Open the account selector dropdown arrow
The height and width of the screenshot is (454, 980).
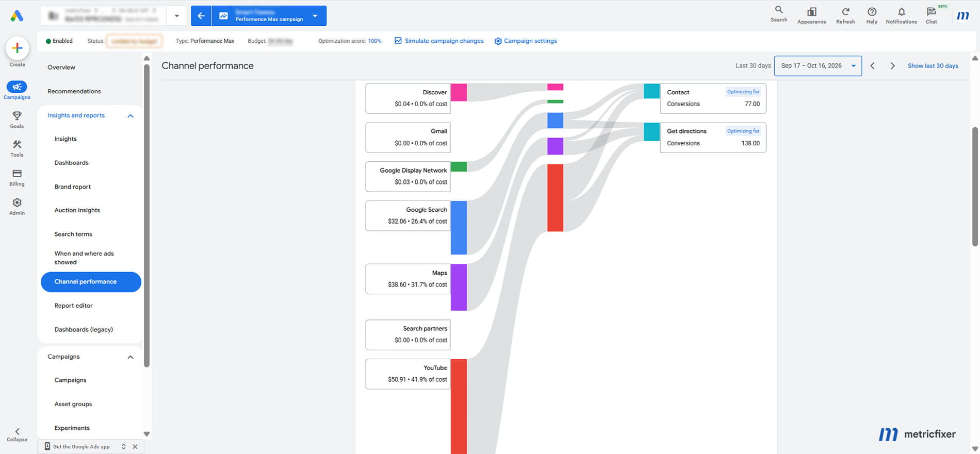pyautogui.click(x=176, y=16)
